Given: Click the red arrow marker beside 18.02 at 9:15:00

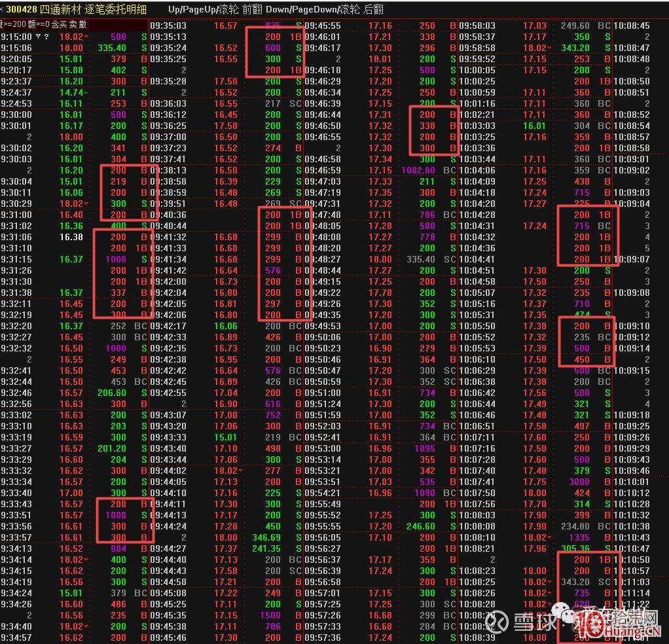Looking at the screenshot, I should pos(86,37).
